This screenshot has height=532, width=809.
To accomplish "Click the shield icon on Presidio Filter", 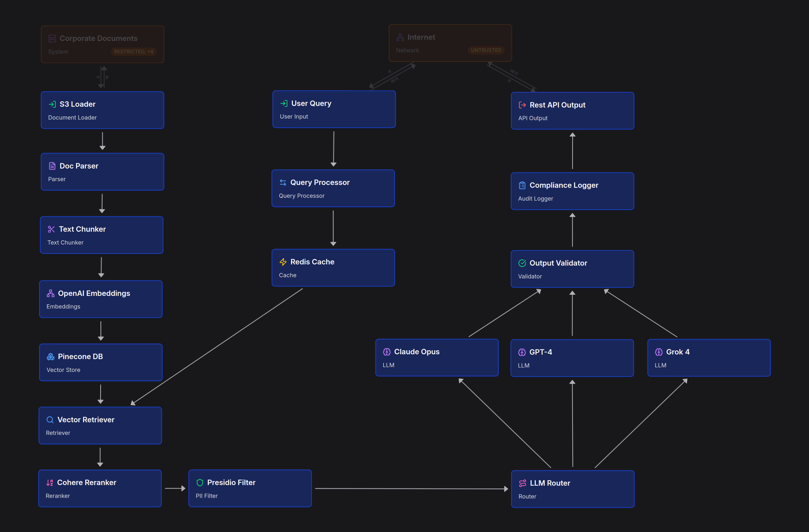I will pyautogui.click(x=200, y=482).
